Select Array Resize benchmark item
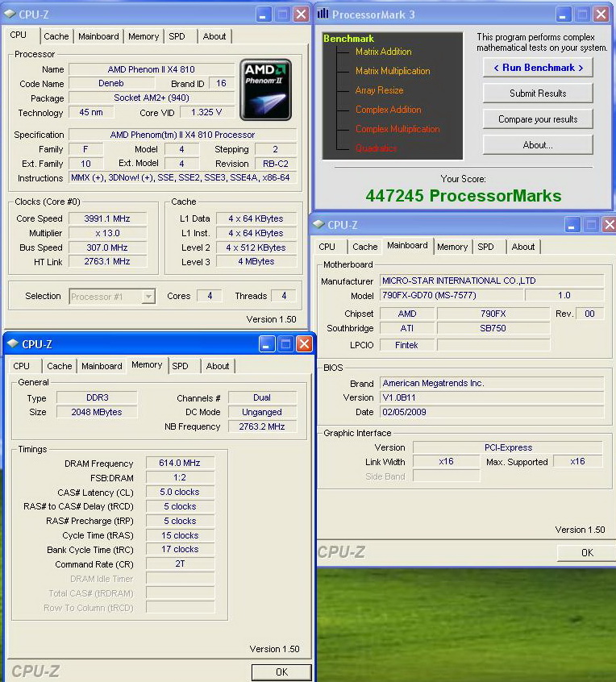The height and width of the screenshot is (682, 616). (379, 90)
